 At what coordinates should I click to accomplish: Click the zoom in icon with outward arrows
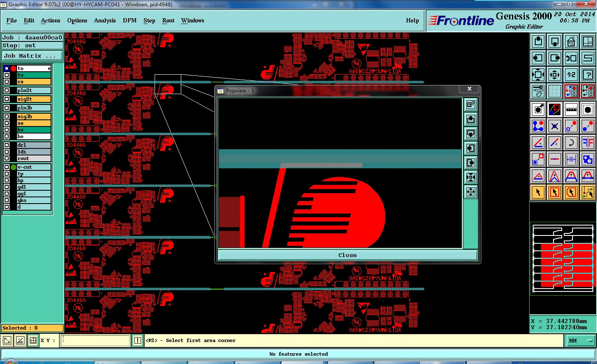point(538,75)
